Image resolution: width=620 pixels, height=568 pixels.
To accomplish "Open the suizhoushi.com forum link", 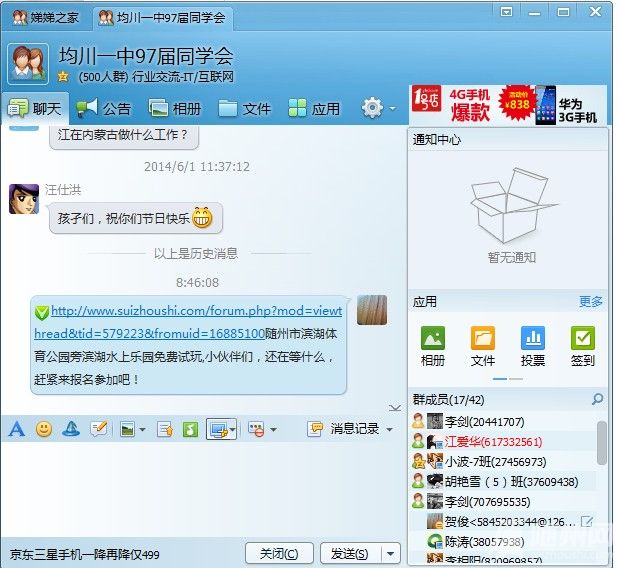I will [188, 322].
